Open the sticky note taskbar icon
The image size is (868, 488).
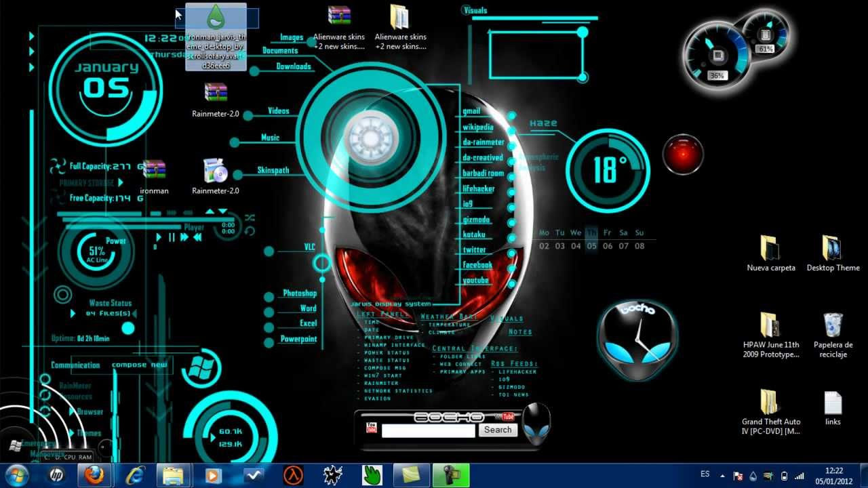click(412, 476)
